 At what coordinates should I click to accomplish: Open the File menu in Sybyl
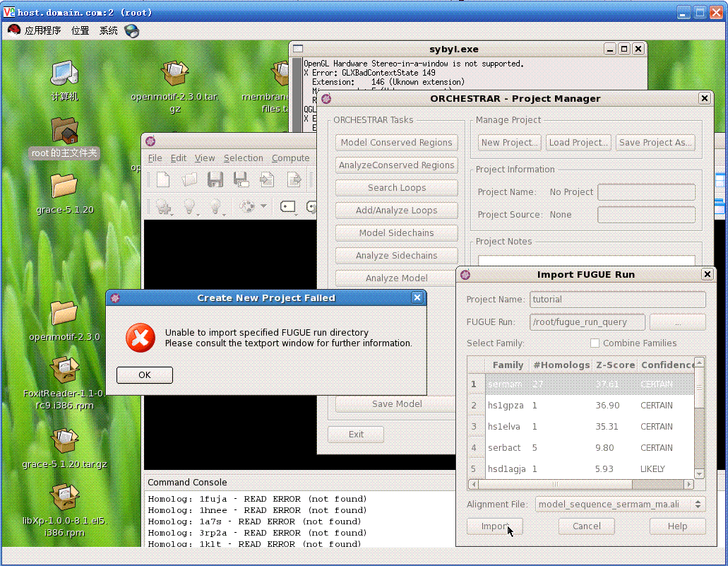(x=155, y=158)
